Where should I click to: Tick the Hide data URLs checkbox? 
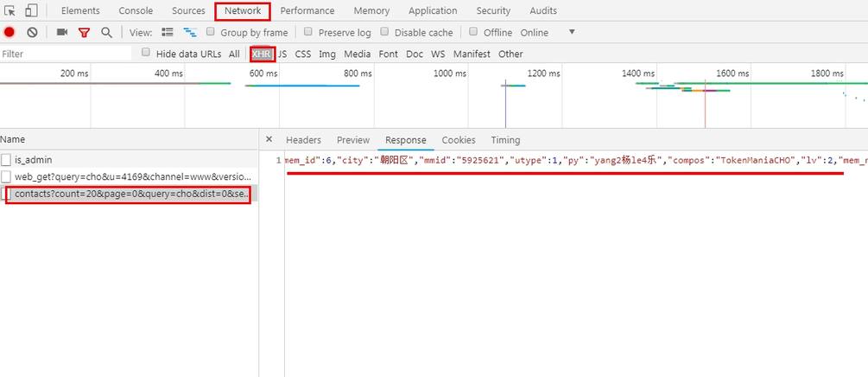[x=146, y=53]
